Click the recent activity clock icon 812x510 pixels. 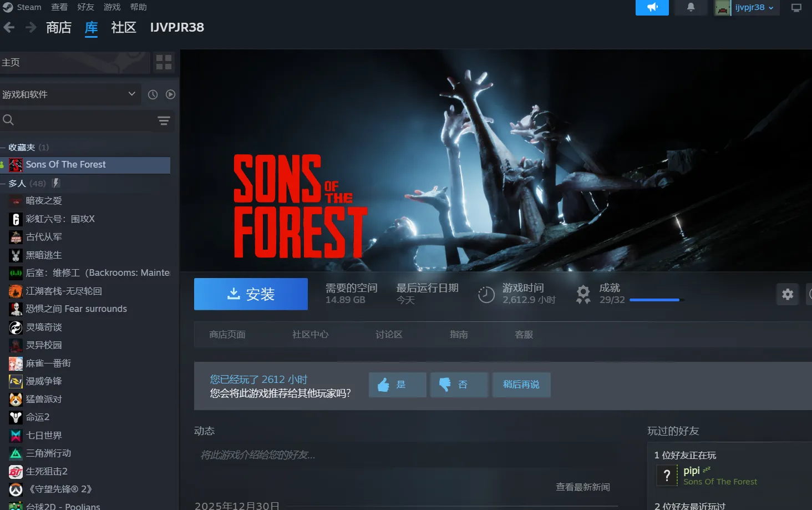(153, 94)
